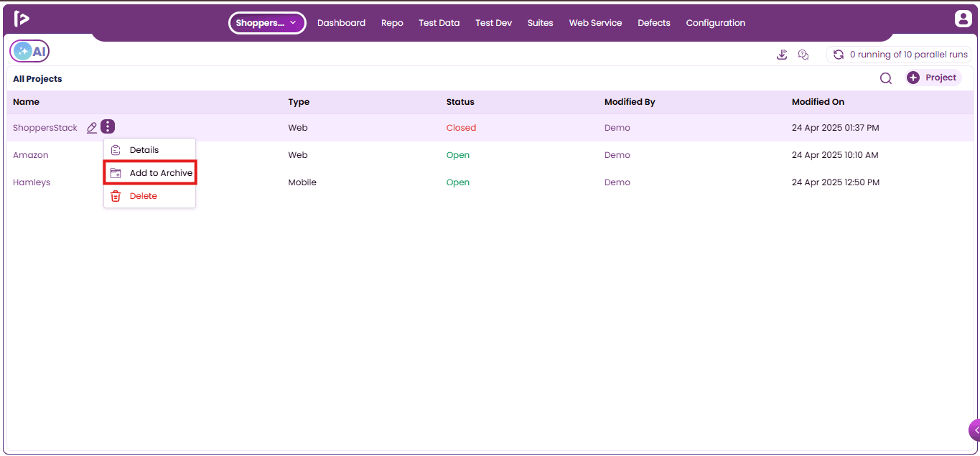
Task: Click the app logo in top-left corner
Action: 22,19
